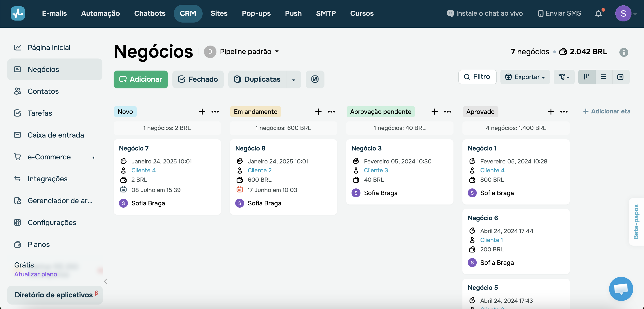Image resolution: width=644 pixels, height=309 pixels.
Task: Switch to the Automação tab
Action: tap(100, 13)
